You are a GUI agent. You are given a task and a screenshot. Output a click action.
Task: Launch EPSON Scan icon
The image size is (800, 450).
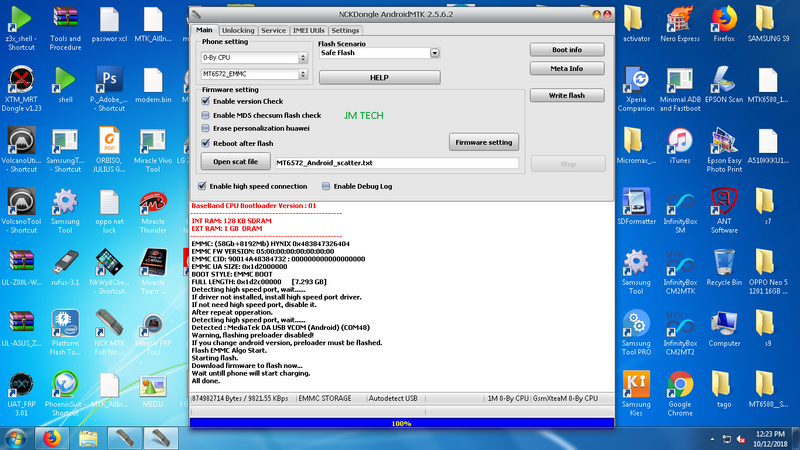pyautogui.click(x=724, y=85)
